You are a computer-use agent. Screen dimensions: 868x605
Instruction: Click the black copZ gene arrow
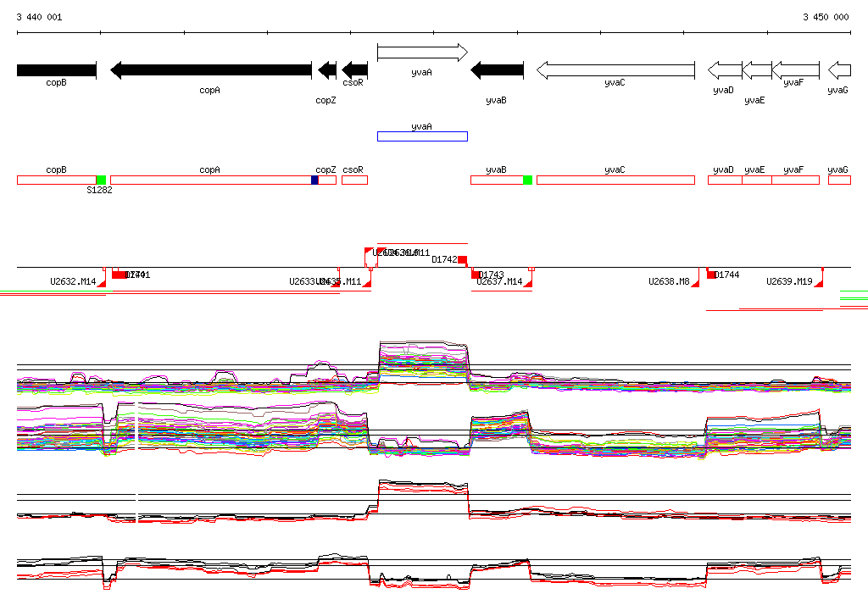pyautogui.click(x=327, y=70)
